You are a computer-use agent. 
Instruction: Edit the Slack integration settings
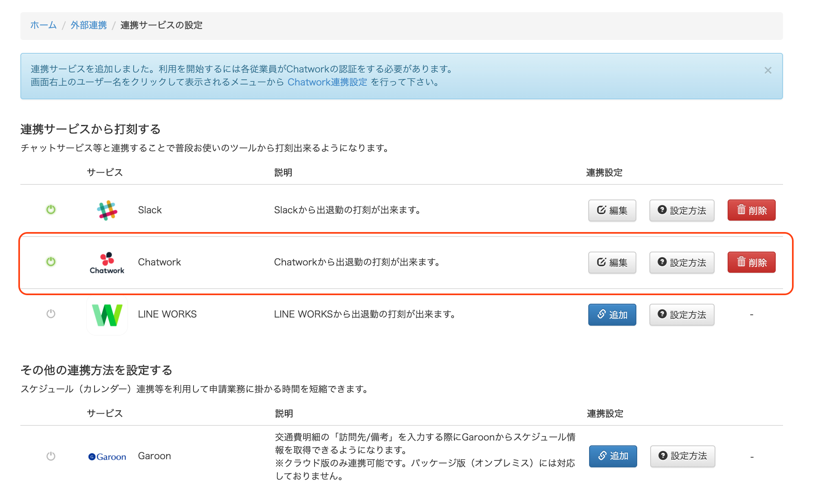[x=612, y=210]
